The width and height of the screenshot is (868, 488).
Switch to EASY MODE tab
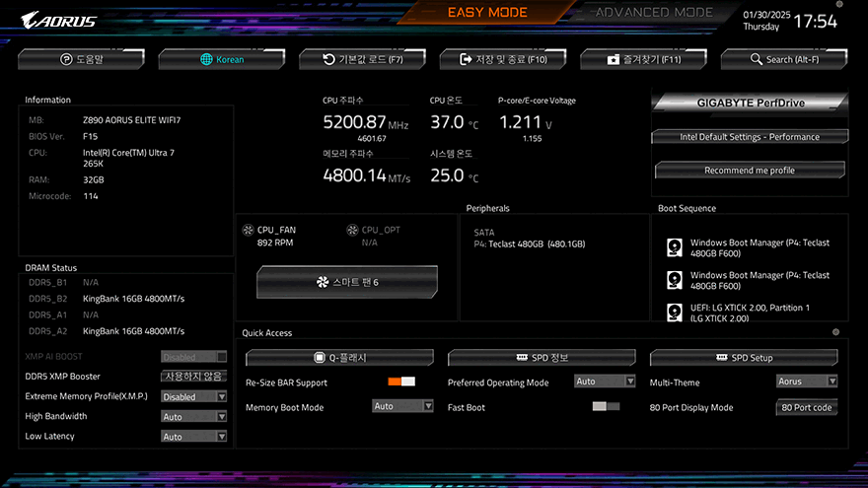tap(487, 12)
